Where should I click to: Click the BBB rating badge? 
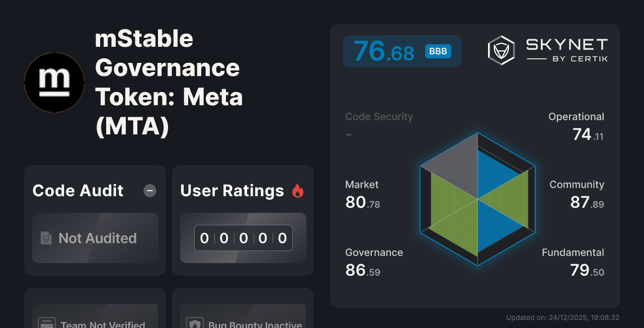click(x=437, y=51)
